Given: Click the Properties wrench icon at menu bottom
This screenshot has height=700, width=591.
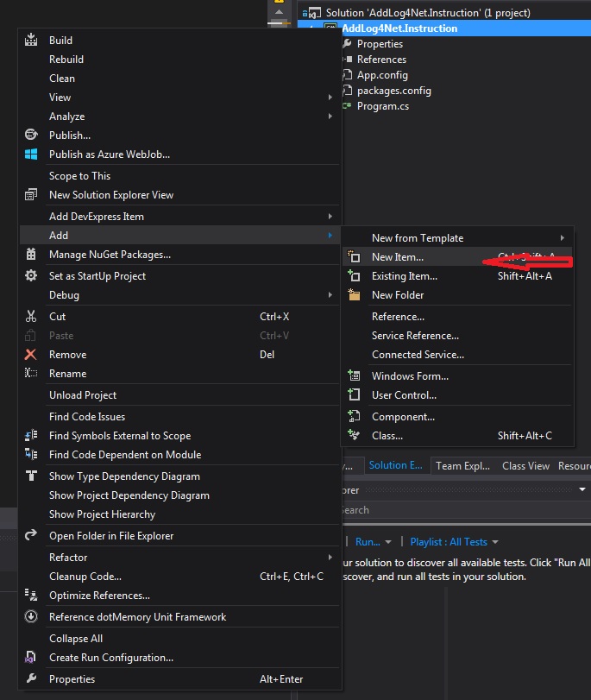Looking at the screenshot, I should tap(32, 679).
